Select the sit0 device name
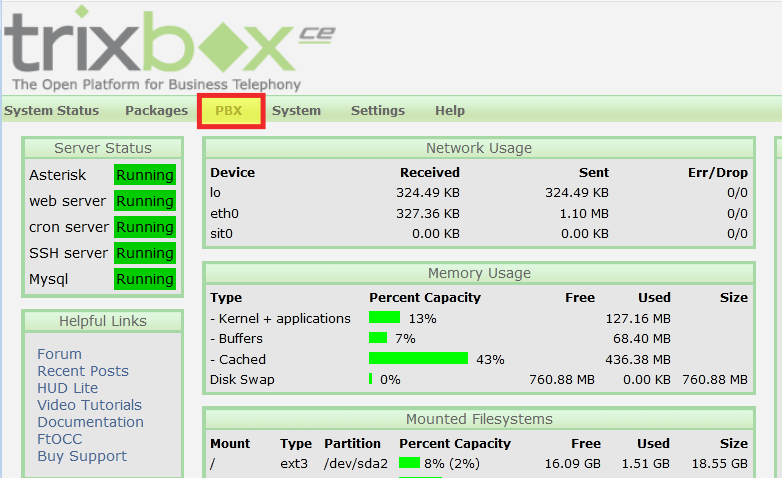 coord(221,234)
